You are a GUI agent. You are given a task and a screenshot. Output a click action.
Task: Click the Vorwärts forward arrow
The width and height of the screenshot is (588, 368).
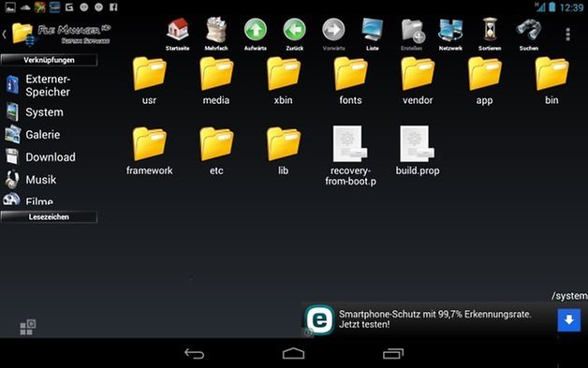333,34
